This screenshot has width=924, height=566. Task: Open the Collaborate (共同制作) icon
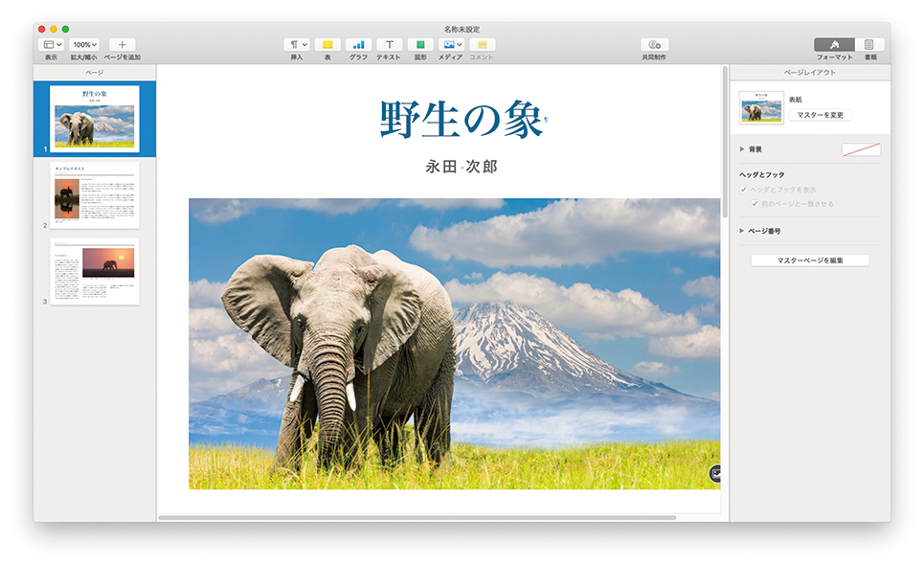click(654, 45)
